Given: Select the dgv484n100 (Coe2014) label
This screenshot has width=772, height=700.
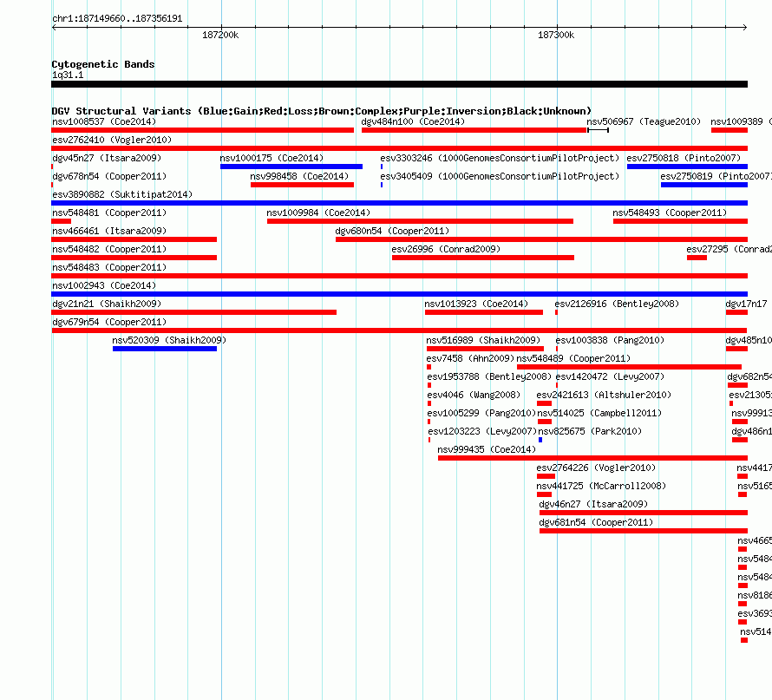Looking at the screenshot, I should tap(413, 121).
